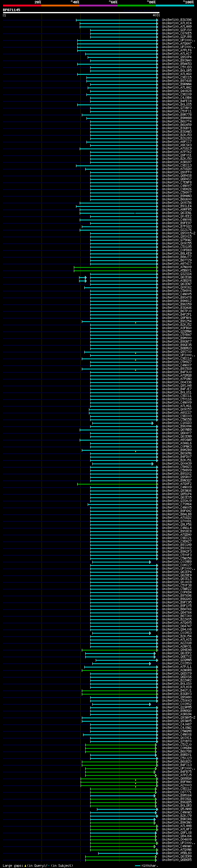Select the UniRef100_B9R778 label

pos(177,115)
